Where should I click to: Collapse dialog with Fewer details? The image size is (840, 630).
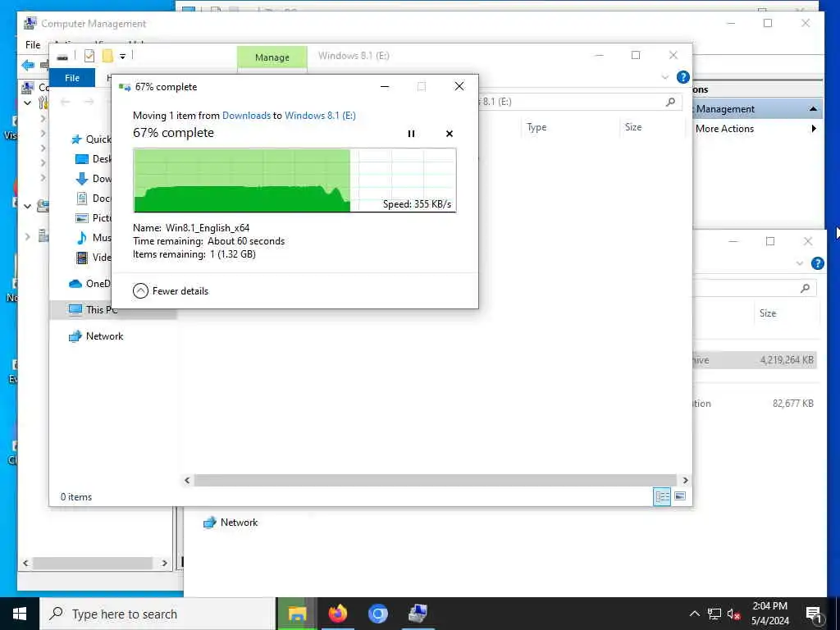tap(171, 291)
